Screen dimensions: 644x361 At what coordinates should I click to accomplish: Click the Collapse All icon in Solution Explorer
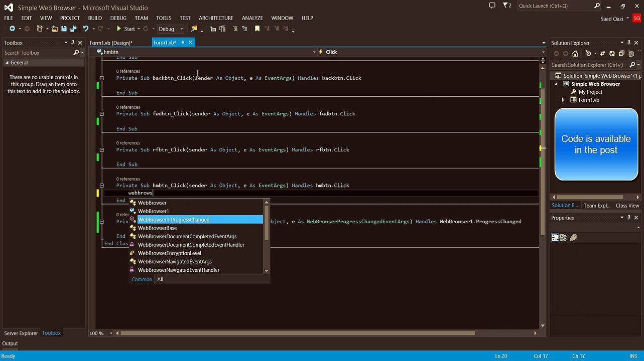tap(621, 54)
